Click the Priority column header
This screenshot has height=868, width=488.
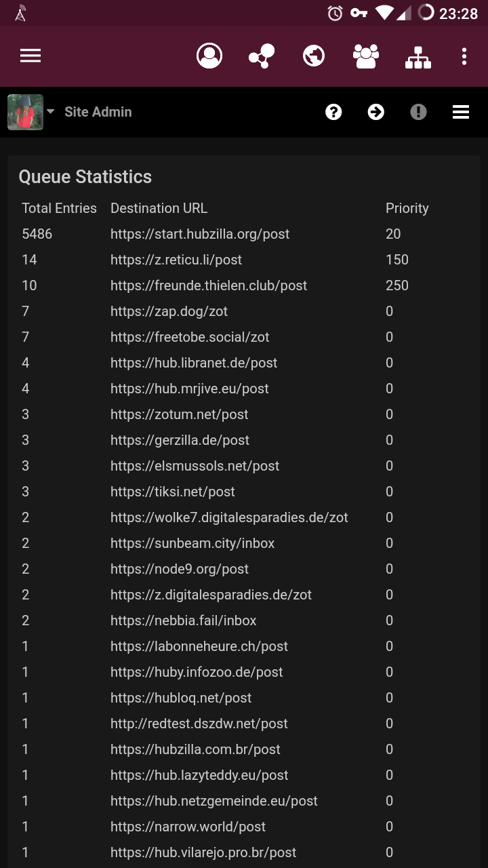pos(407,208)
